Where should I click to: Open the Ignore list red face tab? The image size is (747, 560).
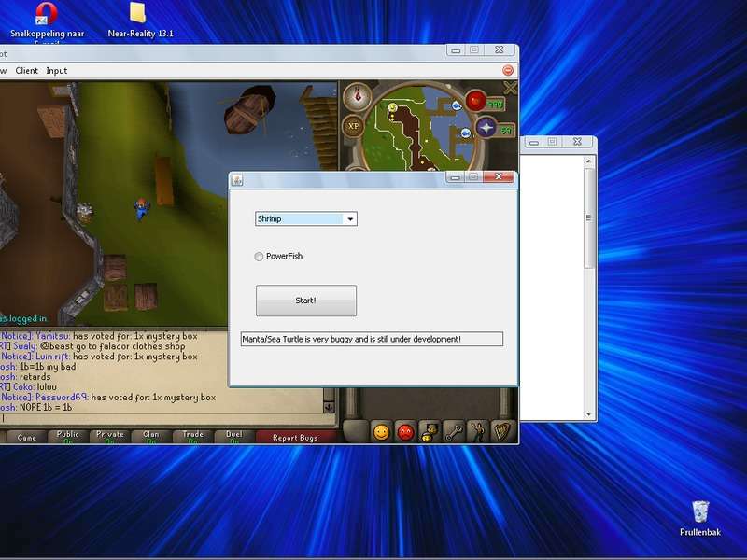point(405,432)
